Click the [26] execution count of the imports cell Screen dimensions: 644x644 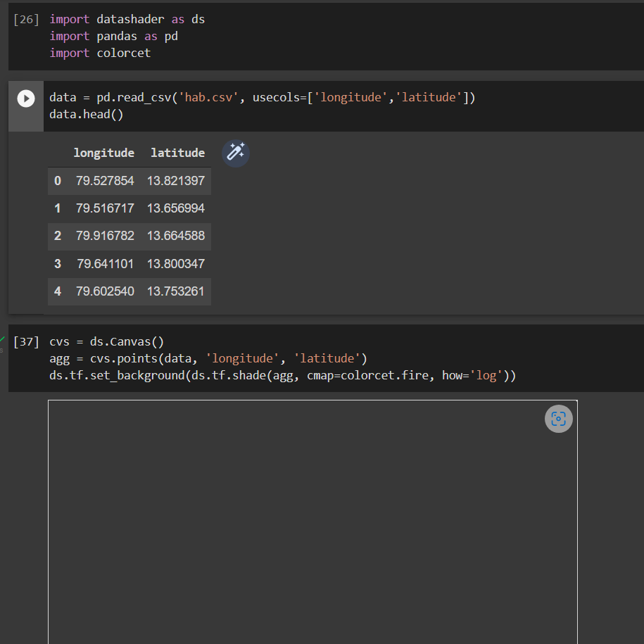click(x=26, y=20)
